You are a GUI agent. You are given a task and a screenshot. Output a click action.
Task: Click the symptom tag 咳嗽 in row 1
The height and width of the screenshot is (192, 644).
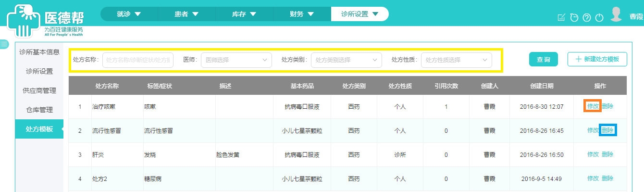pyautogui.click(x=150, y=106)
